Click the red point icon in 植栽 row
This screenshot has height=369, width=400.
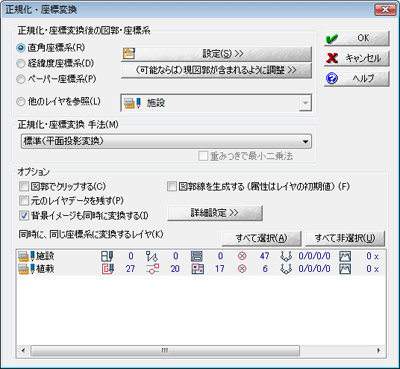tap(242, 269)
